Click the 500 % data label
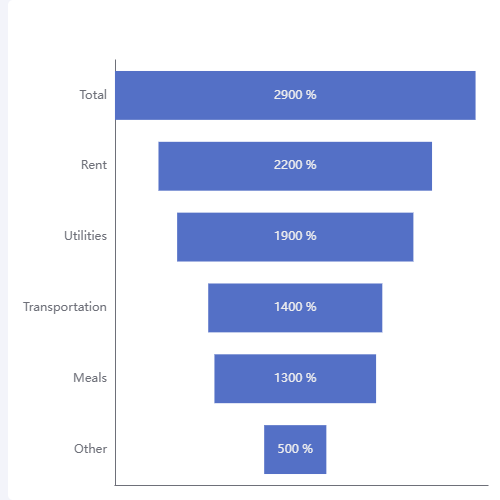 coord(295,448)
